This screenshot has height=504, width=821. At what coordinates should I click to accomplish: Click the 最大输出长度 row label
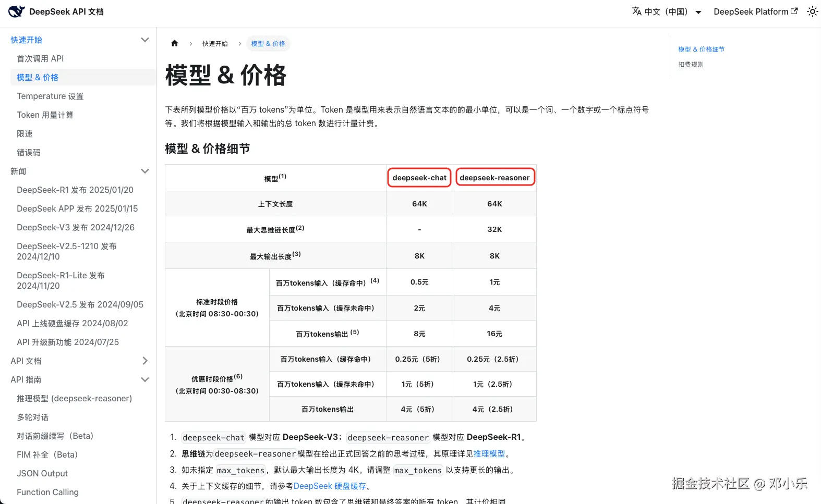pyautogui.click(x=275, y=256)
